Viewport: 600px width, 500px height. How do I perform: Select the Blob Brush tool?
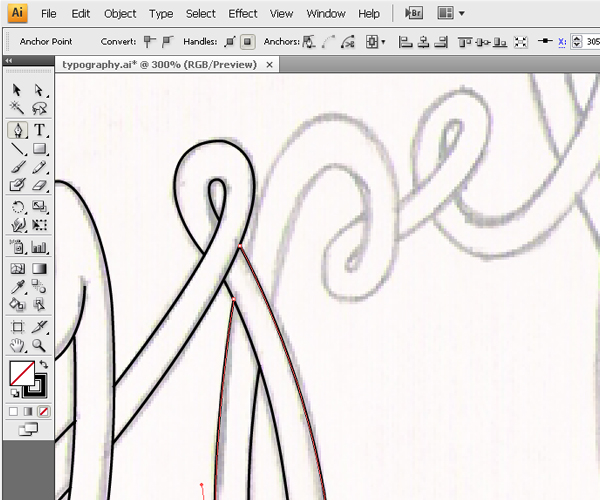point(17,186)
